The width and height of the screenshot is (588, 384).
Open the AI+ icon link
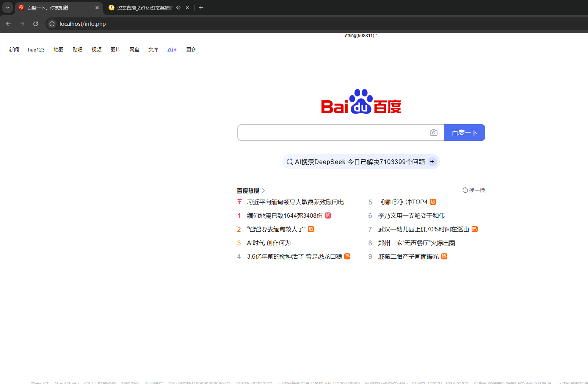point(172,50)
